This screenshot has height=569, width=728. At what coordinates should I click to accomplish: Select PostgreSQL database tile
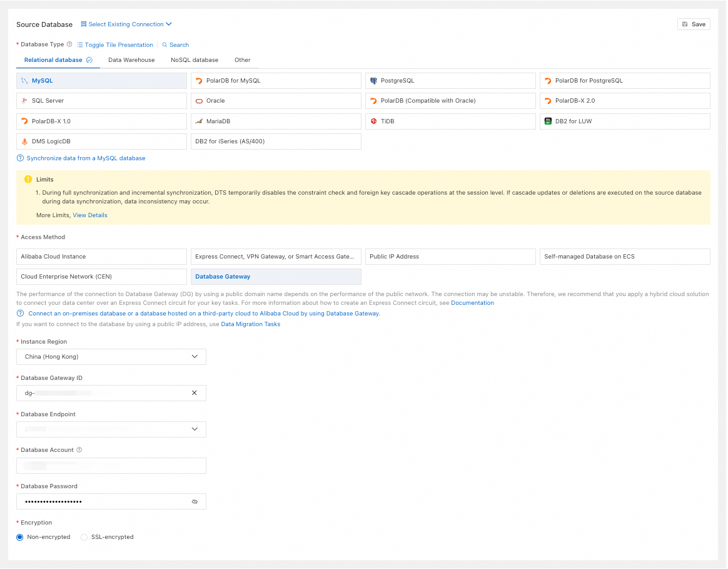(x=450, y=80)
